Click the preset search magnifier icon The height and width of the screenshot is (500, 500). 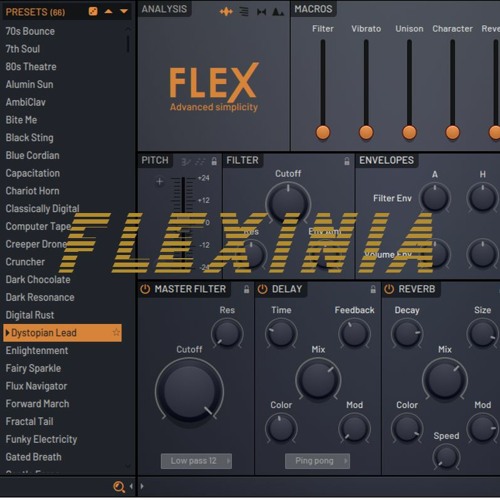point(119,487)
